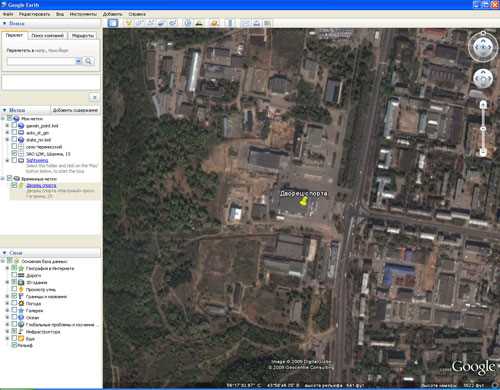The width and height of the screenshot is (500, 390).
Task: Expand the Галерея layer node
Action: (x=7, y=310)
